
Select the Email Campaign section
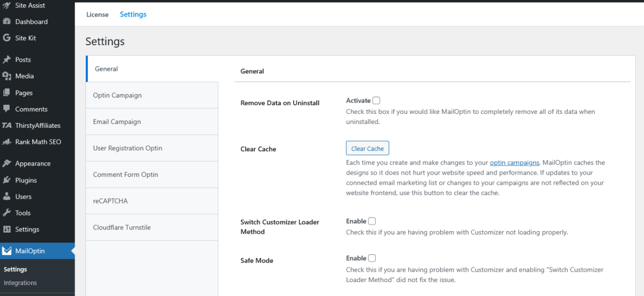(x=152, y=121)
